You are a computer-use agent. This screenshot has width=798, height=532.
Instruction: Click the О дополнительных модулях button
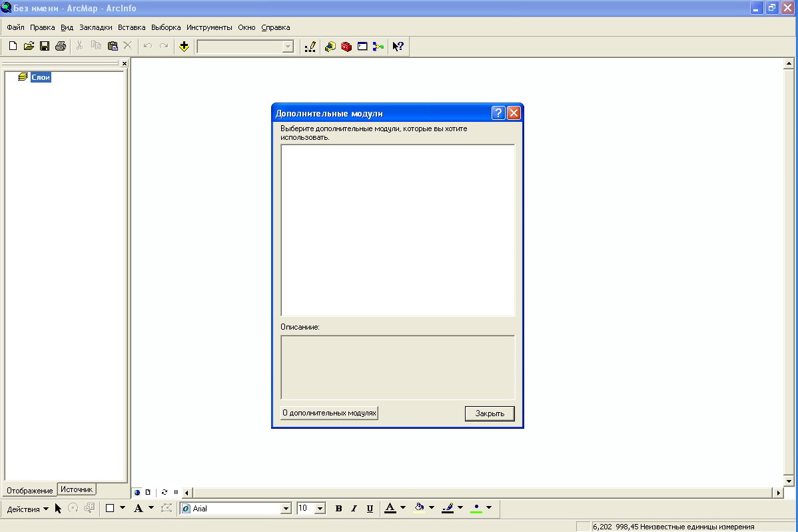click(x=329, y=413)
